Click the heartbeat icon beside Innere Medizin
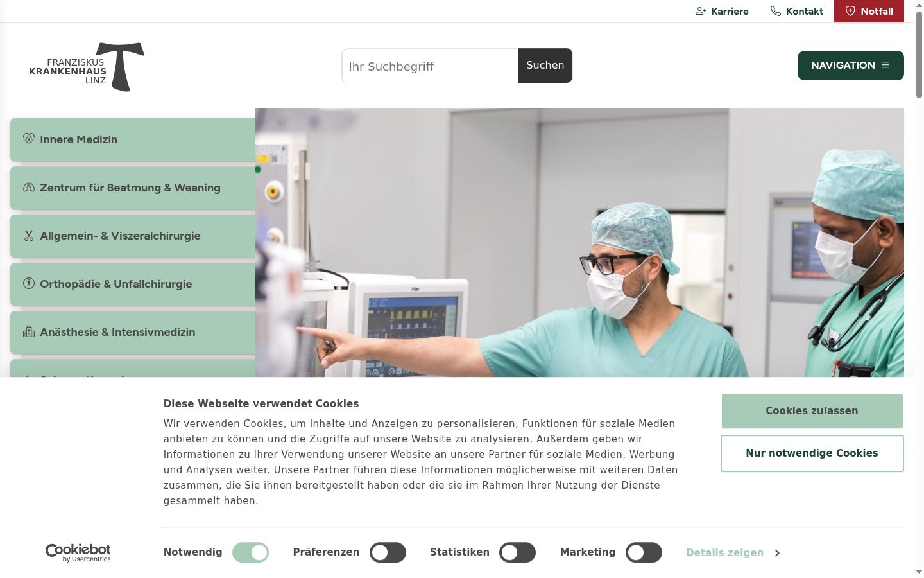Image resolution: width=924 pixels, height=578 pixels. point(29,138)
